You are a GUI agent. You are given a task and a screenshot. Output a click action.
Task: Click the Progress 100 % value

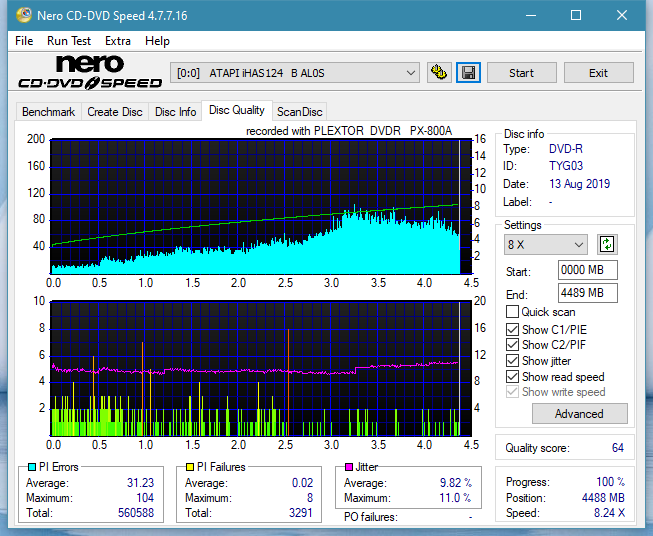click(x=611, y=482)
